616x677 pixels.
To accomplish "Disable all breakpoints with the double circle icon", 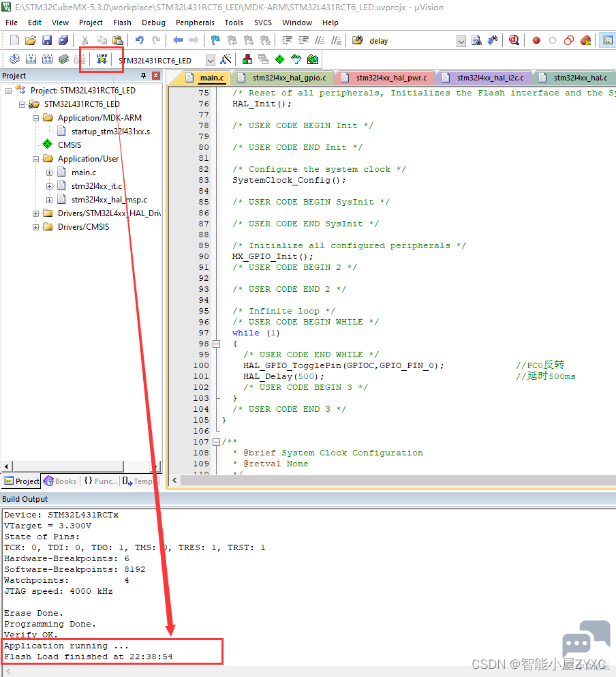I will 569,40.
